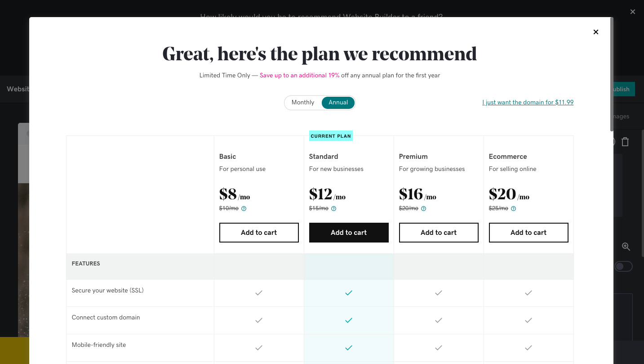Click the Ecommerce mobile-friendly checkmark

[528, 347]
